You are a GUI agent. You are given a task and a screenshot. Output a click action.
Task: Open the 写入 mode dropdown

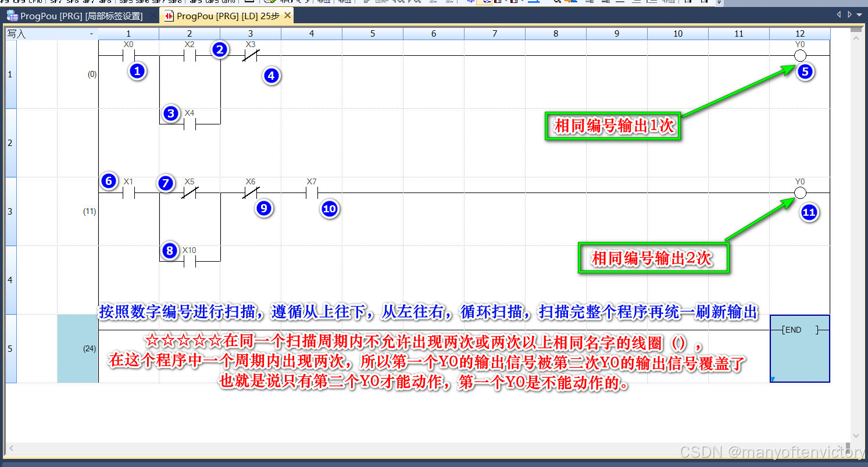91,34
